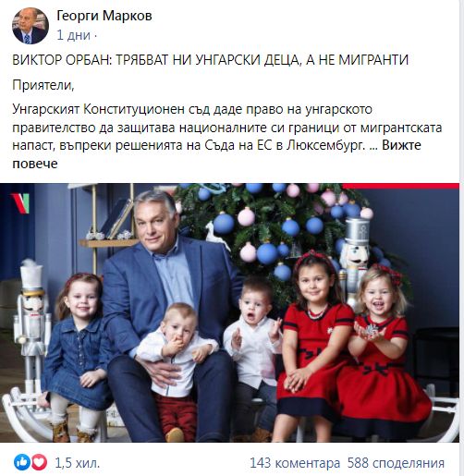Image resolution: width=464 pixels, height=476 pixels.
Task: Open Георги Марков's profile picture
Action: (31, 26)
